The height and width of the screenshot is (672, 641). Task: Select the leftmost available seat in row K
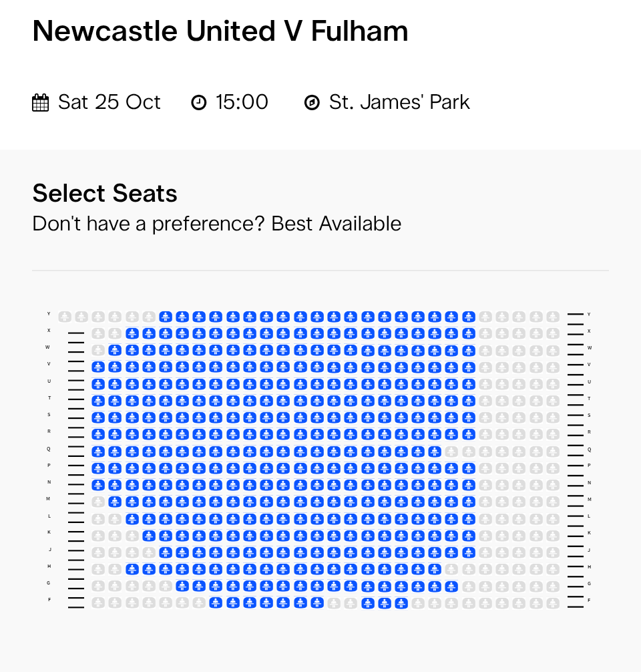click(148, 536)
